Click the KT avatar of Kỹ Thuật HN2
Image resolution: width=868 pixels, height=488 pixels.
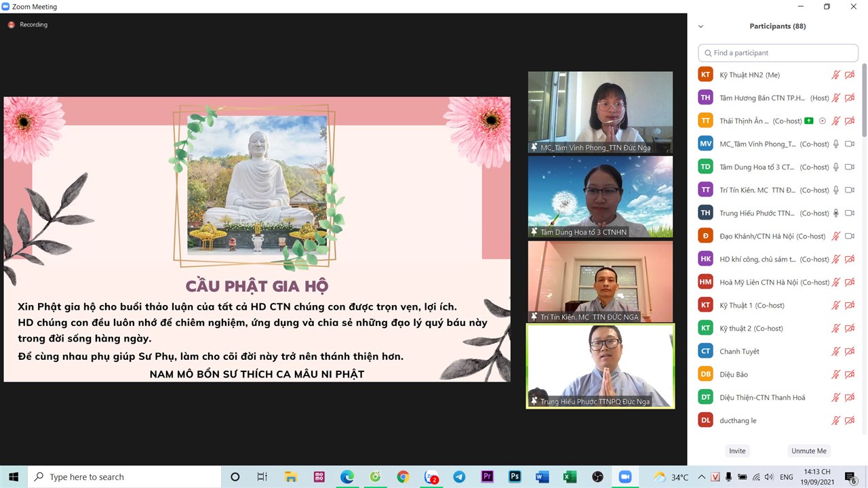706,75
